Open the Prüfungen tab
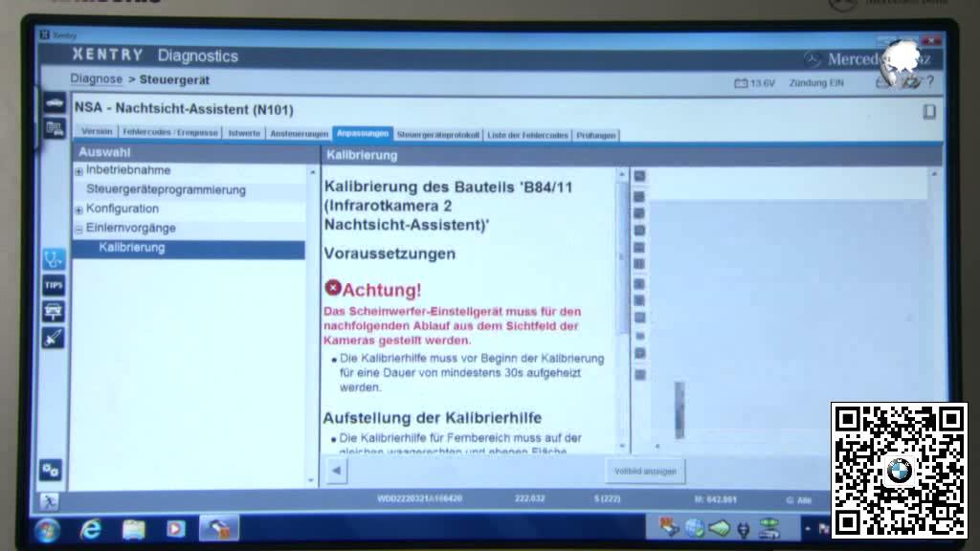The height and width of the screenshot is (551, 980). click(595, 135)
